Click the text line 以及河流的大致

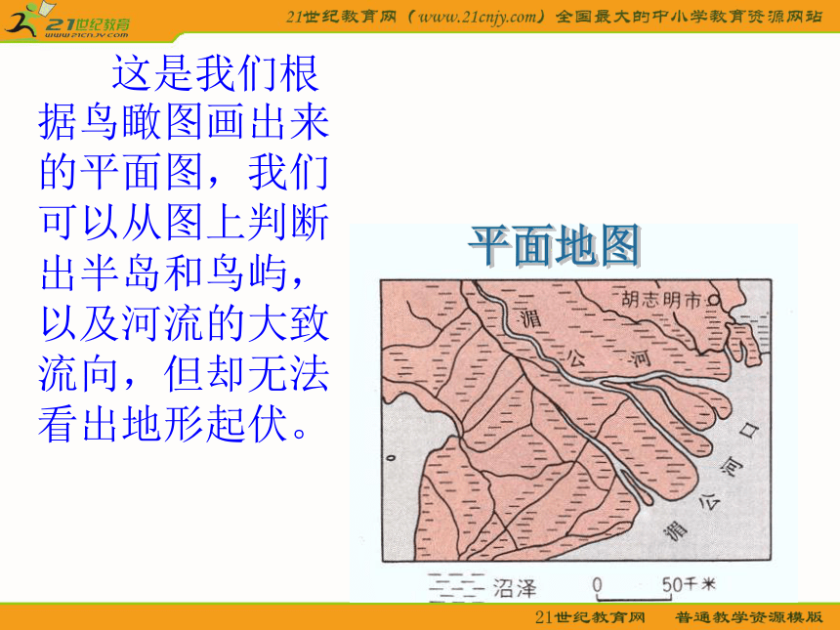(x=185, y=323)
